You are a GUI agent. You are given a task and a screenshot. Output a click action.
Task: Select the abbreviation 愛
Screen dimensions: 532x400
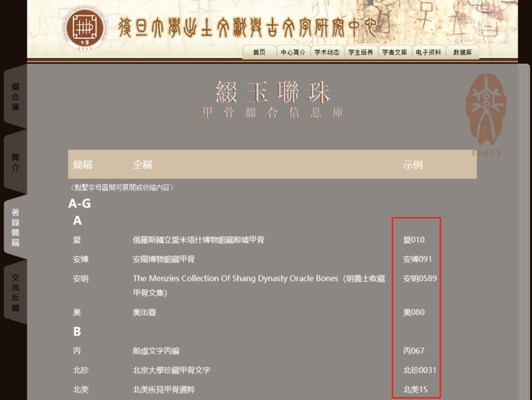(77, 240)
